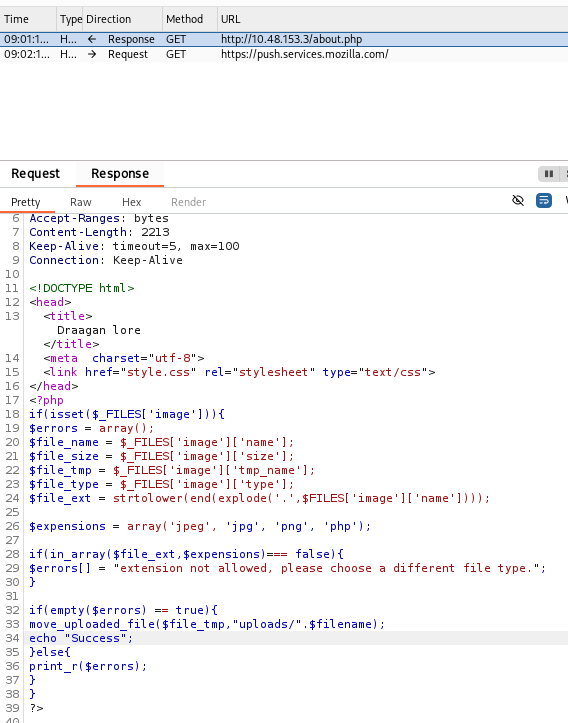Click the }else{ line
Viewport: 568px width, 723px height.
pyautogui.click(x=50, y=652)
